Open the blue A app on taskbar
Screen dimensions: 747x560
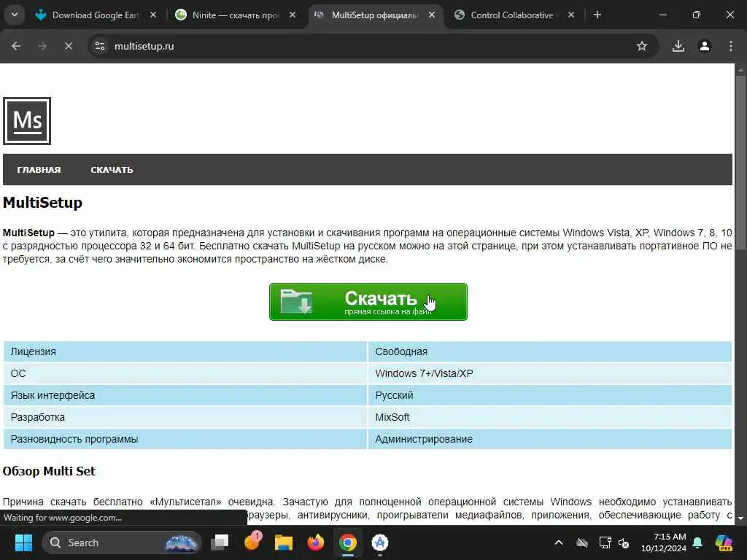coord(379,542)
